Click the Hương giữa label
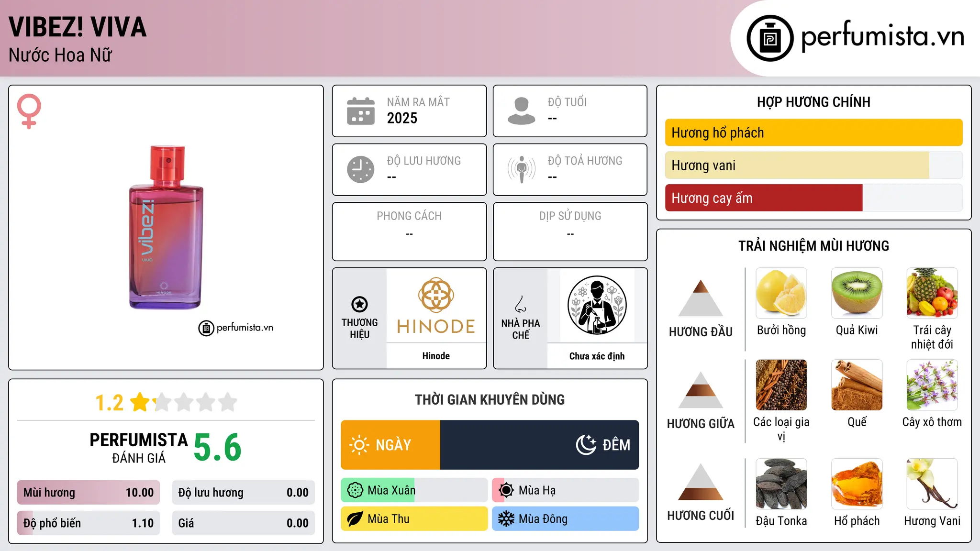Image resolution: width=980 pixels, height=551 pixels. (701, 423)
